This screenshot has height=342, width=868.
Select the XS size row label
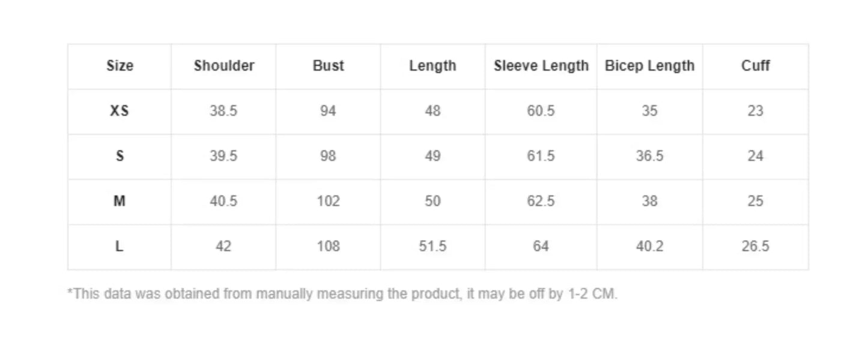pos(120,111)
